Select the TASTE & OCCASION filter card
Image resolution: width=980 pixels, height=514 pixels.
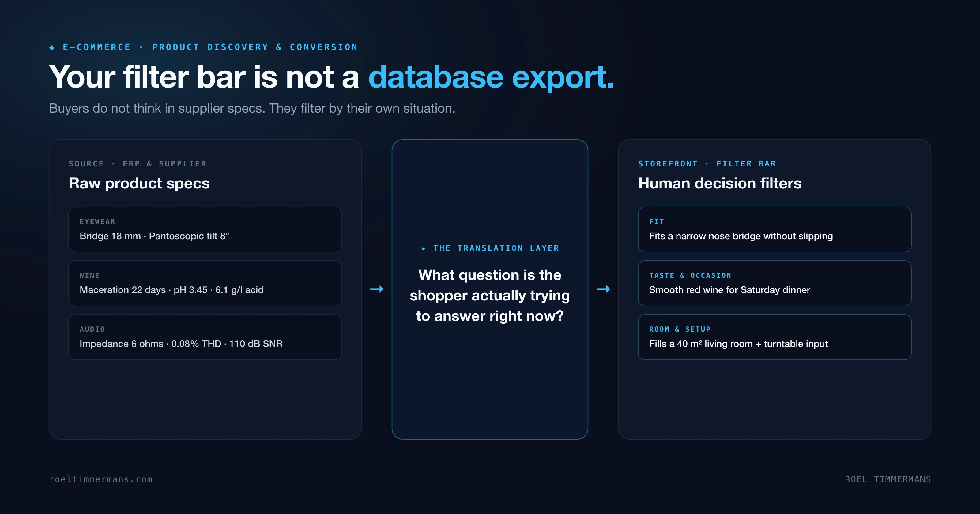775,283
